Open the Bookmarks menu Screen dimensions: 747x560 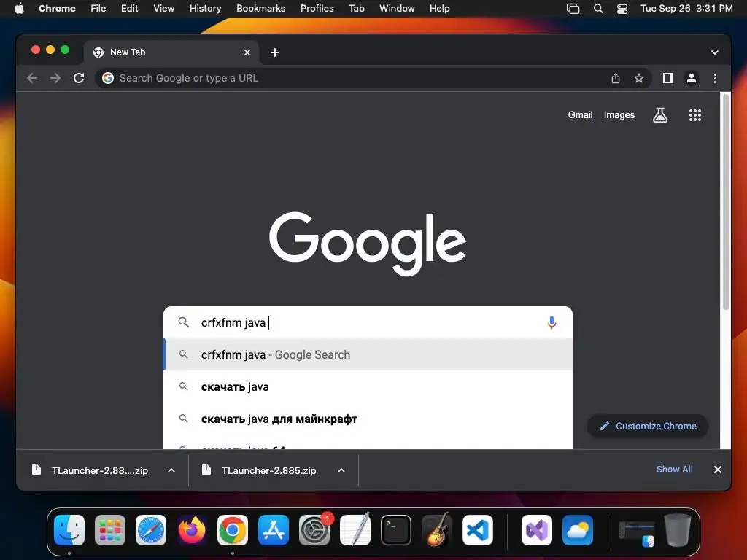pyautogui.click(x=260, y=9)
